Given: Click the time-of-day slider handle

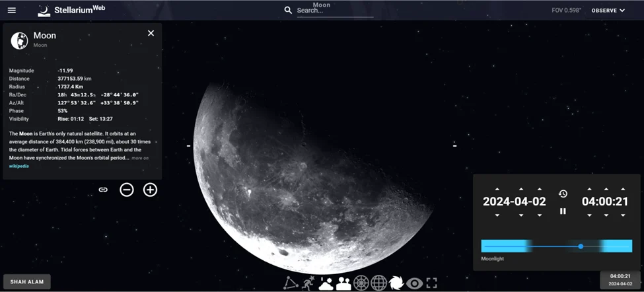Looking at the screenshot, I should pos(581,246).
